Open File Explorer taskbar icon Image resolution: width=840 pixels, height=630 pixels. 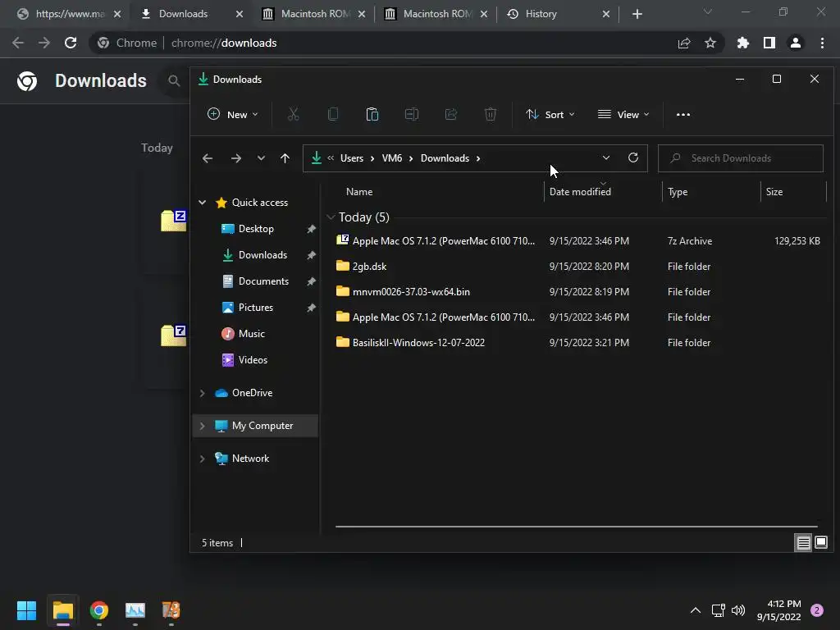pos(62,610)
